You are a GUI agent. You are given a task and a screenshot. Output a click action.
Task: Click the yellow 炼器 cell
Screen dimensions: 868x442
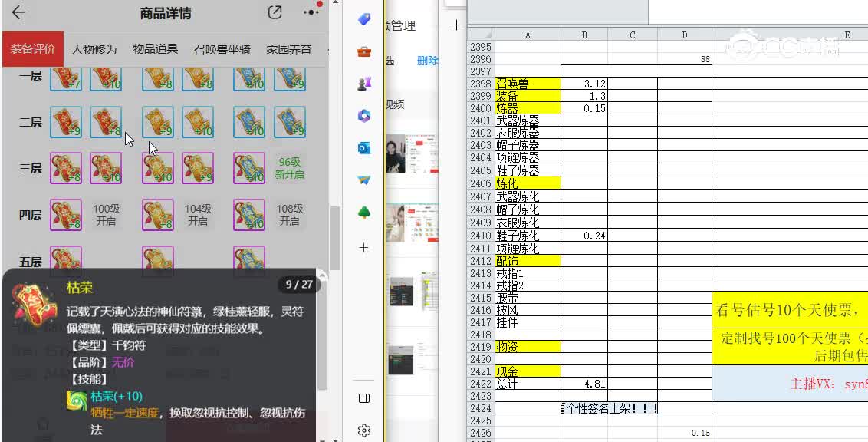[528, 108]
